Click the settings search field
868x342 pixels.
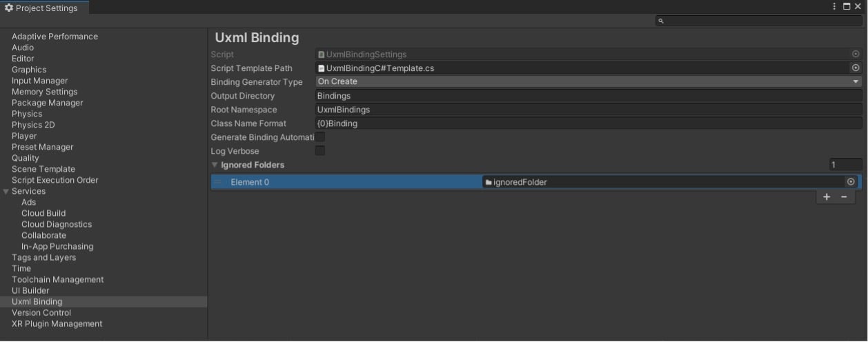(x=759, y=21)
